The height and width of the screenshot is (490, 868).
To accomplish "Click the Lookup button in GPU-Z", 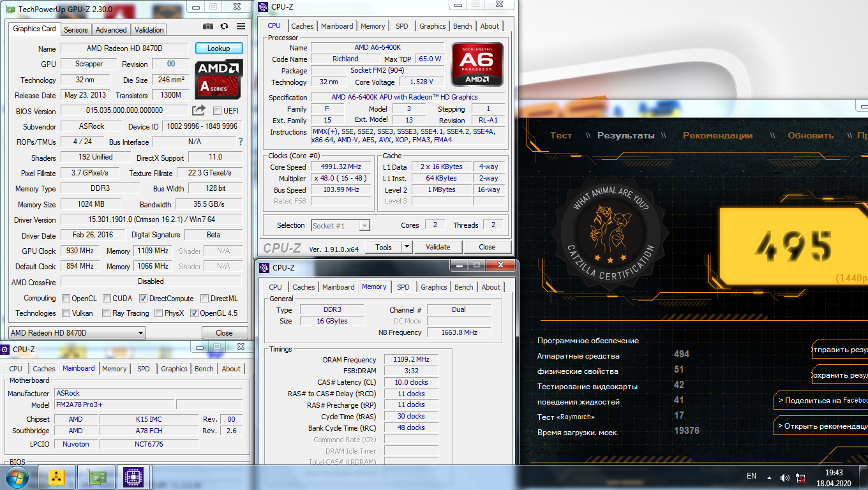I will tap(219, 48).
